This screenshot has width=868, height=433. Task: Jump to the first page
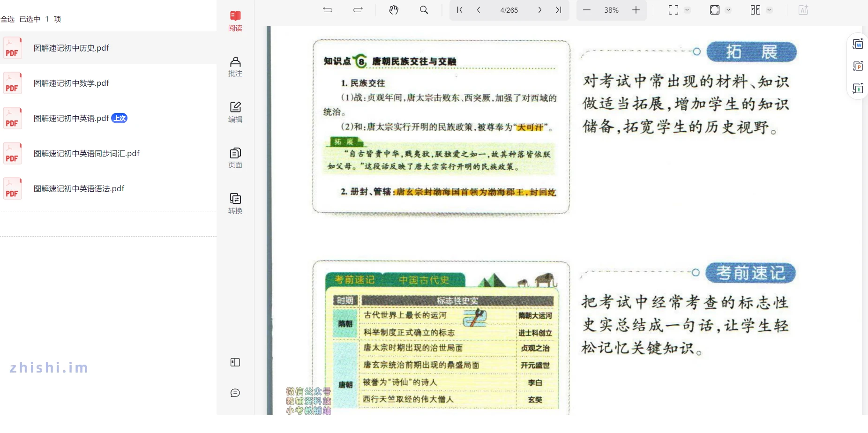tap(460, 10)
